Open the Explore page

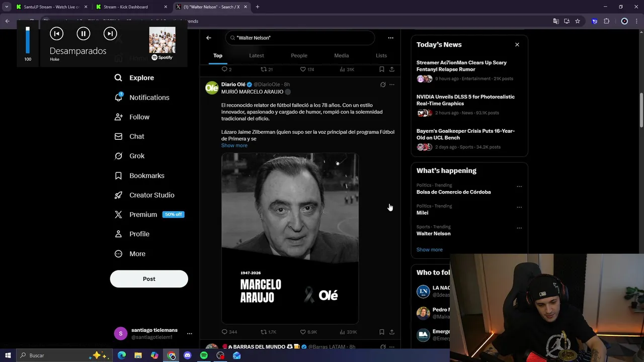[134, 78]
